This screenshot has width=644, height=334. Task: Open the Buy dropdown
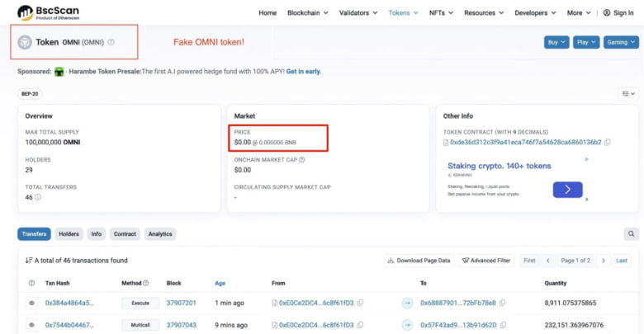pos(556,42)
